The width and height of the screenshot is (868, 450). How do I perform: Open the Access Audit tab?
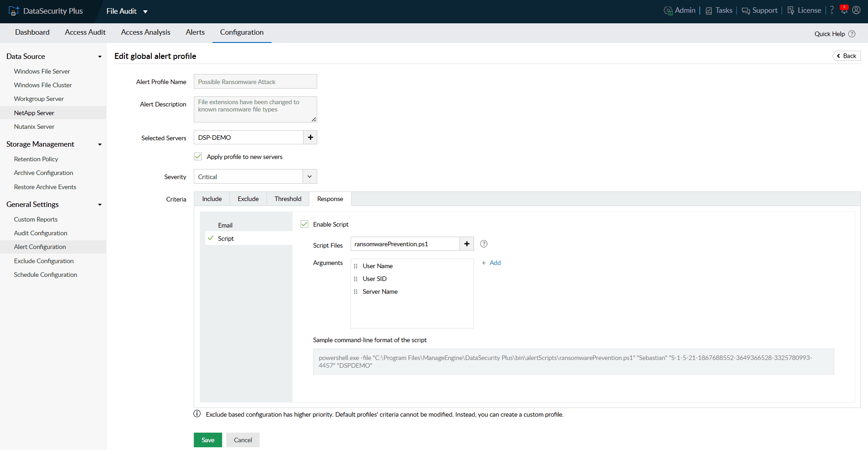85,32
